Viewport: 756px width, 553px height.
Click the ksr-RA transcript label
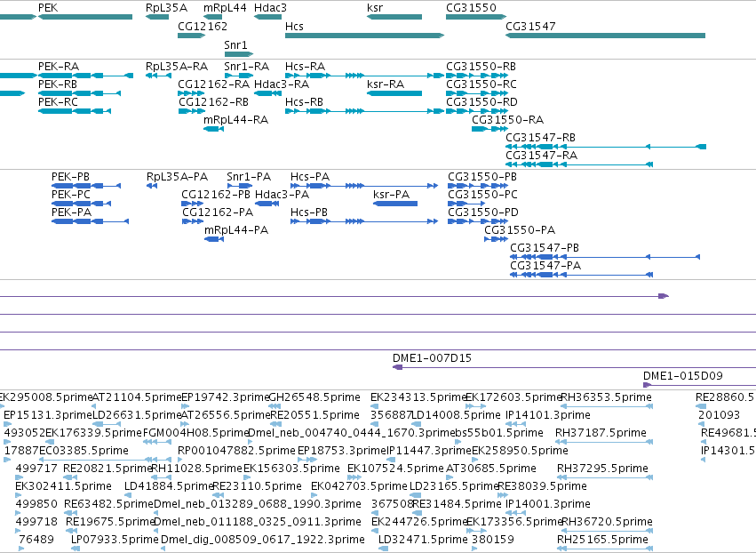pos(386,84)
